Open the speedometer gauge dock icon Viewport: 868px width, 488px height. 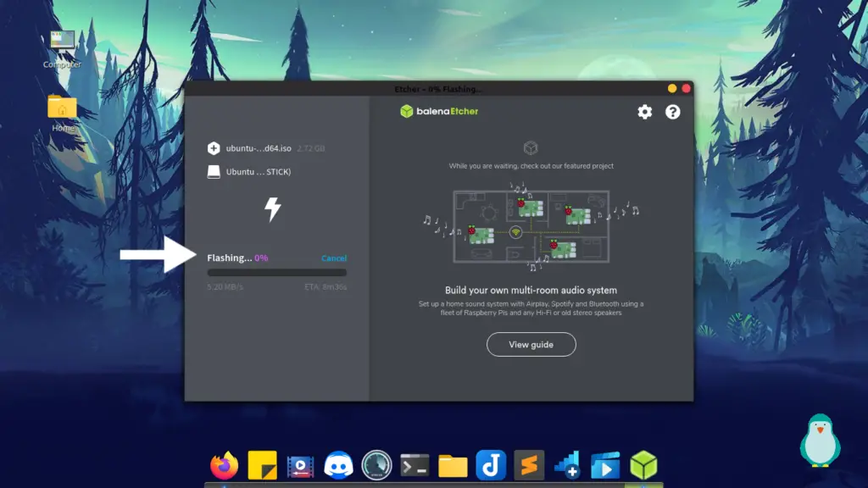(376, 465)
